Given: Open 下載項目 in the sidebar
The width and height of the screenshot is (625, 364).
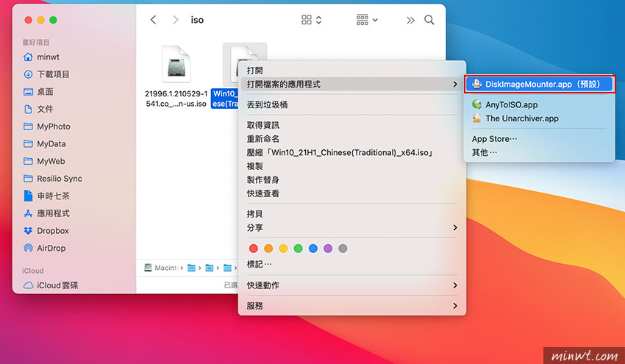Looking at the screenshot, I should 46,74.
